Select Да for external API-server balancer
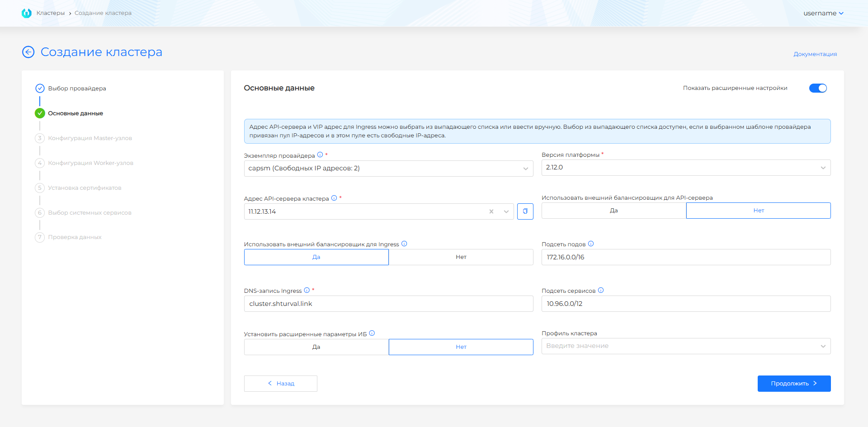The height and width of the screenshot is (427, 868). [x=613, y=211]
